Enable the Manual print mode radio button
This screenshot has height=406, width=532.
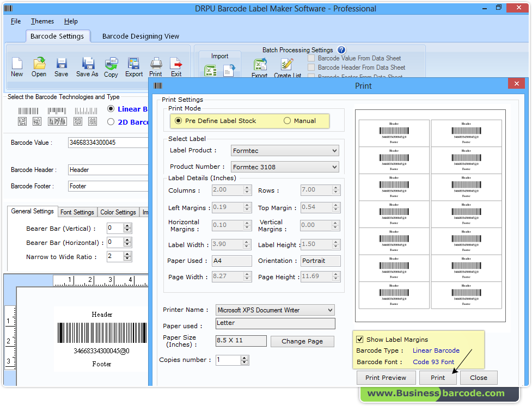tap(287, 120)
